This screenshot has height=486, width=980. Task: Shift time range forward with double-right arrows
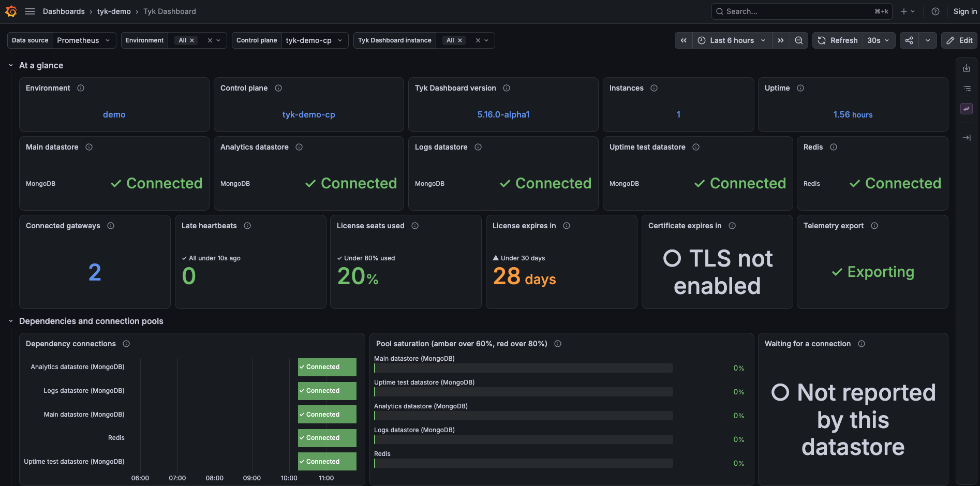(781, 40)
